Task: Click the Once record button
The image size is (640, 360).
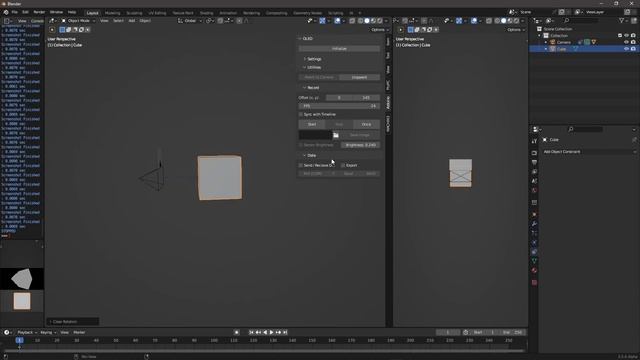Action: coord(367,124)
